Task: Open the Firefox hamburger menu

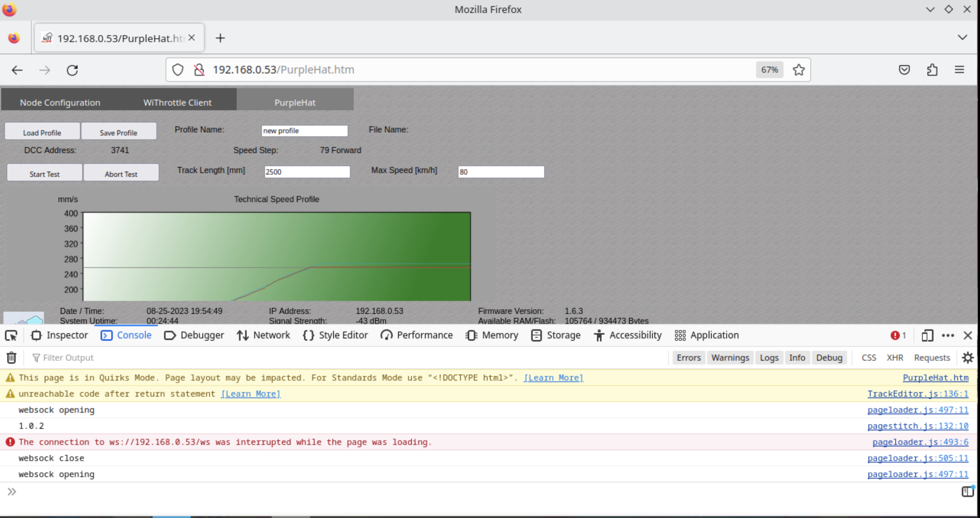Action: 959,70
